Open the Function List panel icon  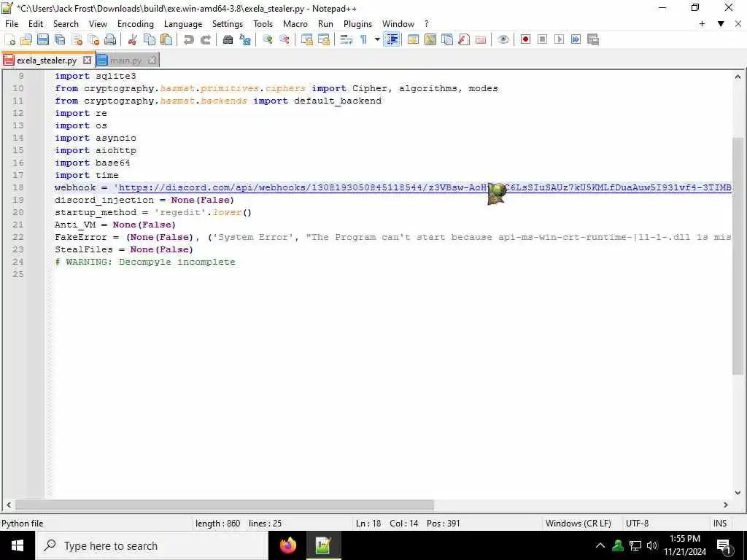(x=463, y=39)
